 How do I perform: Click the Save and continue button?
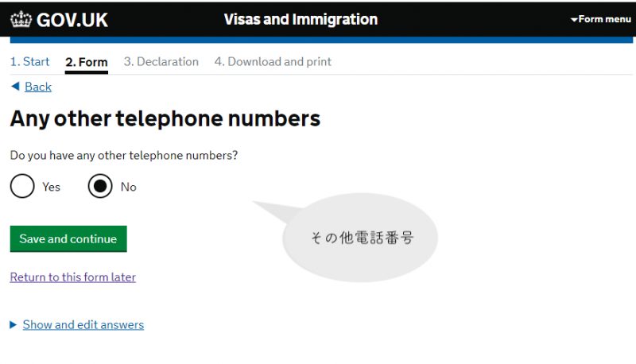(x=68, y=238)
